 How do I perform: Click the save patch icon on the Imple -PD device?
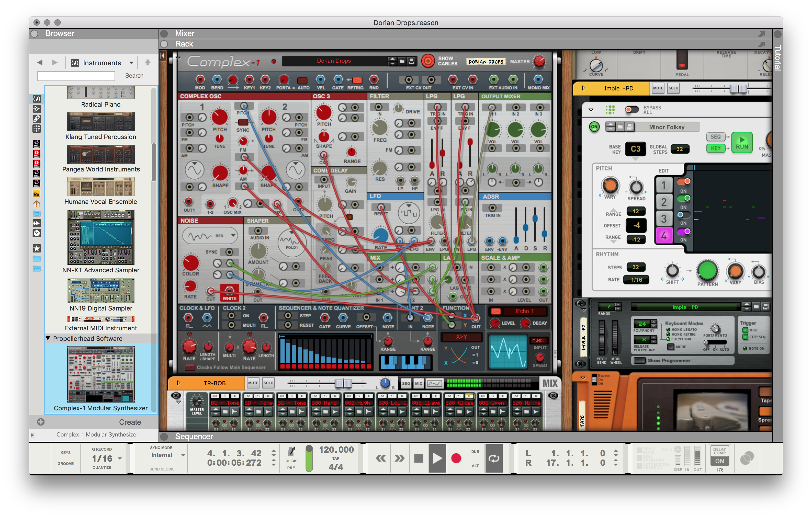click(x=765, y=307)
